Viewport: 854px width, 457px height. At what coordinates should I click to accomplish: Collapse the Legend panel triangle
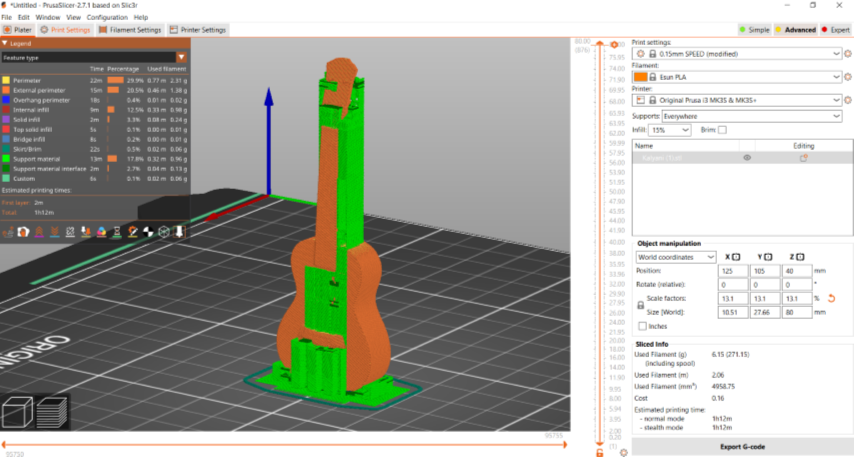click(x=5, y=43)
